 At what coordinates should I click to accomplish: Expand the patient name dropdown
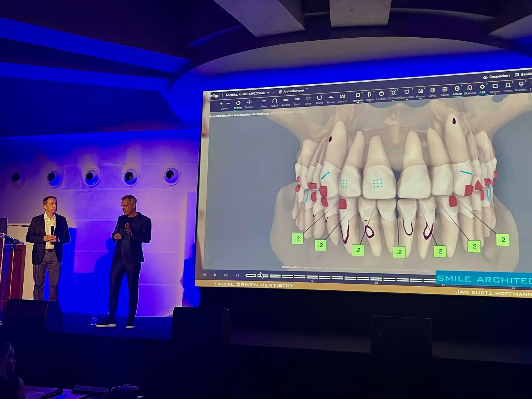[269, 93]
